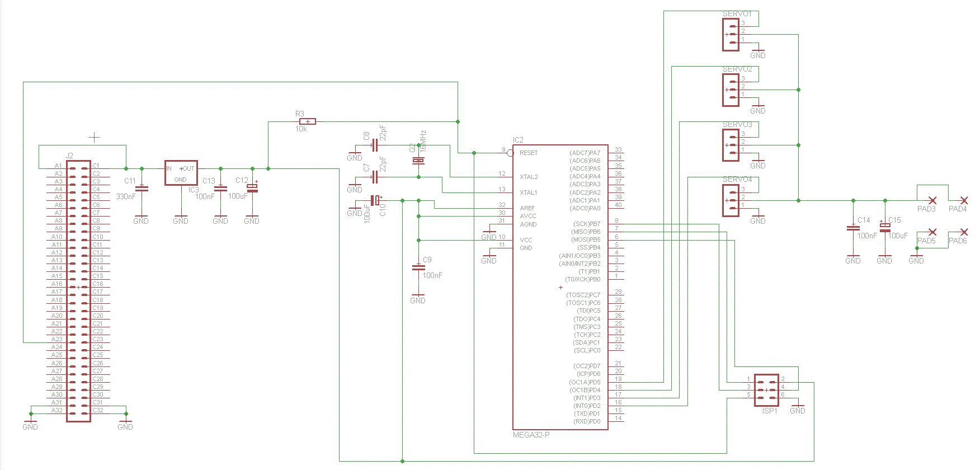Click the wire junction right of R3

click(x=458, y=121)
